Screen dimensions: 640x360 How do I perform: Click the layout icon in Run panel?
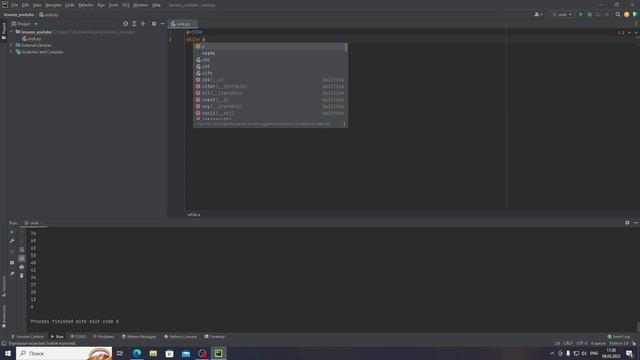[12, 262]
